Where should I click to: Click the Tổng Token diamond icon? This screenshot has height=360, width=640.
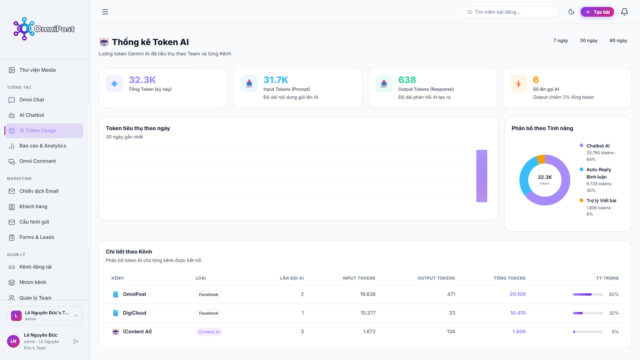tap(114, 84)
